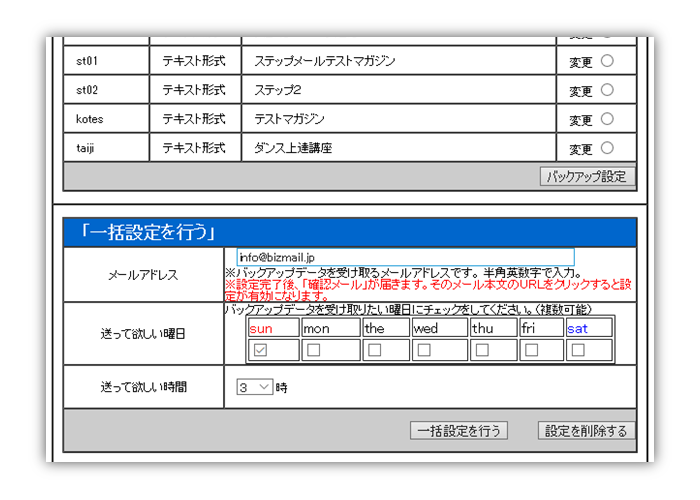This screenshot has height=500, width=700.
Task: Select the 変更 radio button for st01
Action: pos(607,61)
